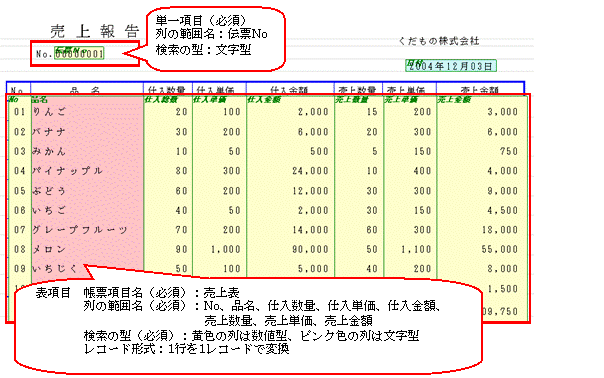Click the いちご product name cell
Image resolution: width=604 pixels, height=378 pixels.
tap(49, 210)
